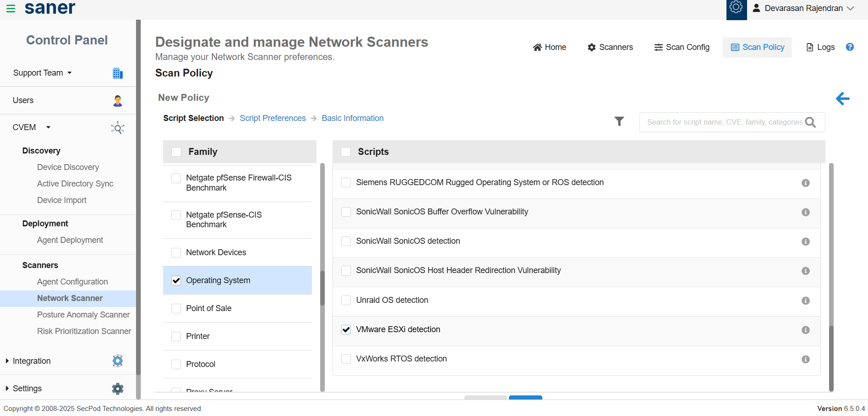The height and width of the screenshot is (416, 868).
Task: Check SonicWall SonicOS Buffer Overflow Vulnerability
Action: (x=346, y=212)
